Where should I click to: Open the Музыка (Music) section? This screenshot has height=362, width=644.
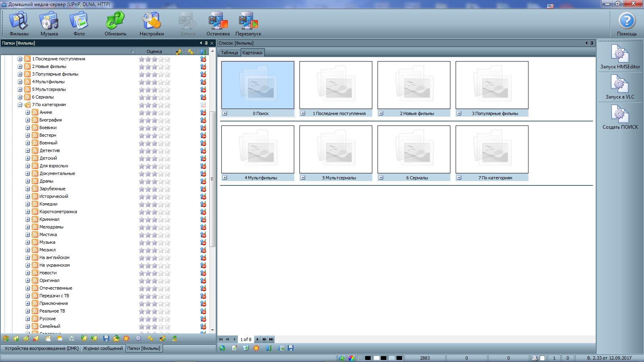[x=49, y=24]
